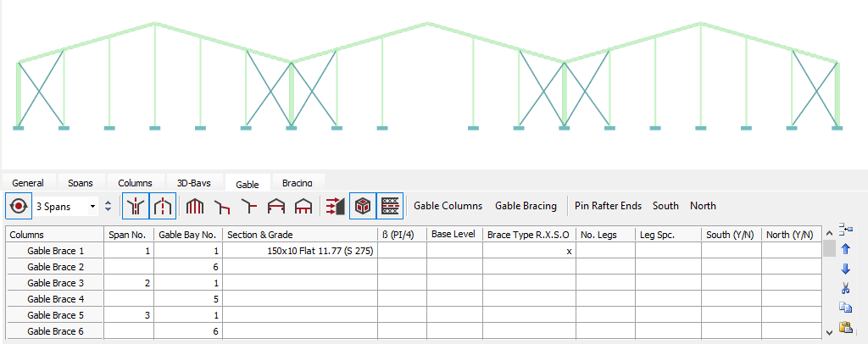
Task: Click the red bracing grid pattern icon
Action: click(x=390, y=206)
